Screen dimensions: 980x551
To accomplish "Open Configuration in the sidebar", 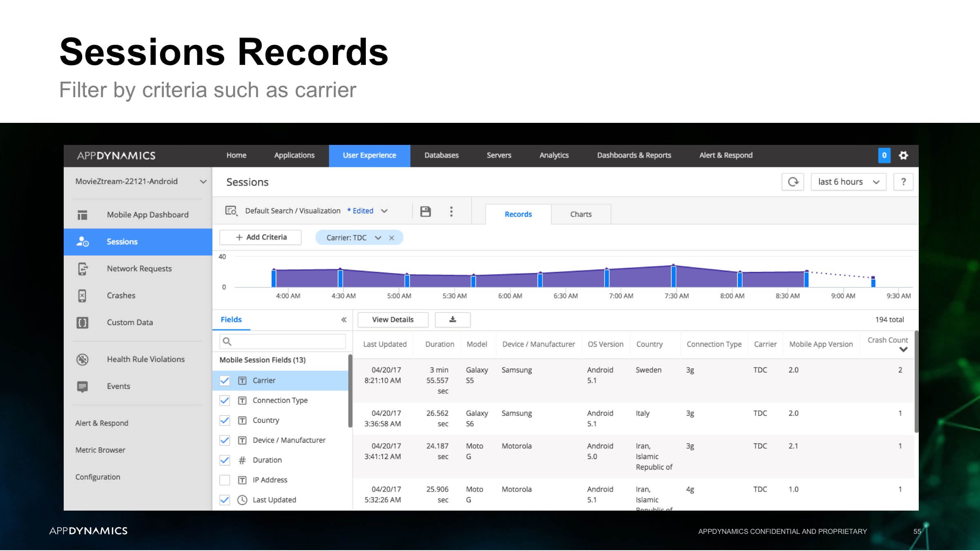I will (98, 477).
